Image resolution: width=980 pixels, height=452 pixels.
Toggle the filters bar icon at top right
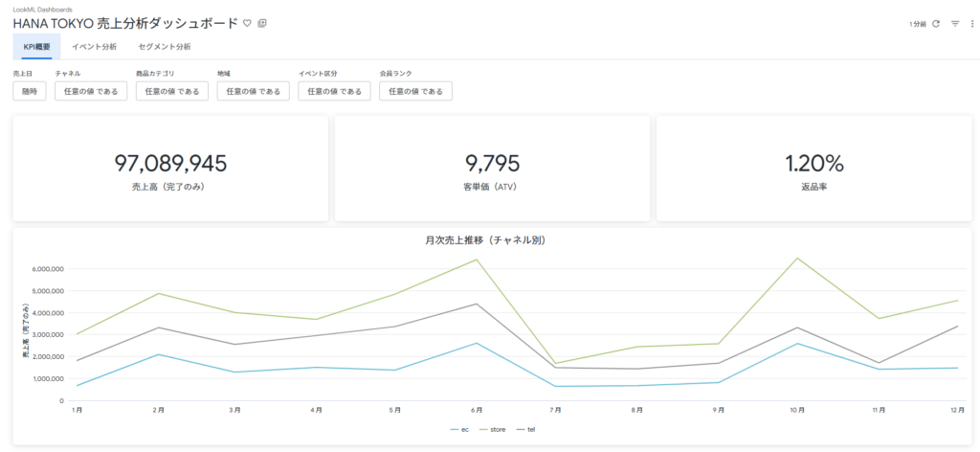pyautogui.click(x=955, y=24)
